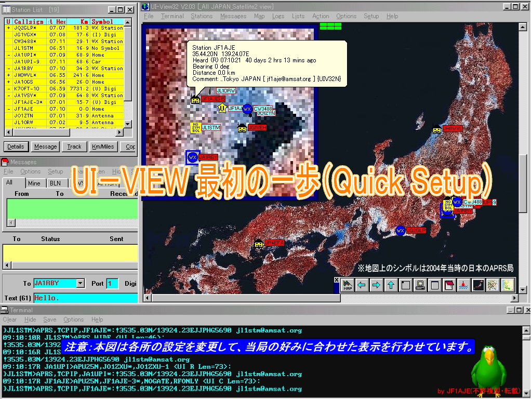Click the Km/Miles button
The width and height of the screenshot is (532, 399).
click(103, 147)
